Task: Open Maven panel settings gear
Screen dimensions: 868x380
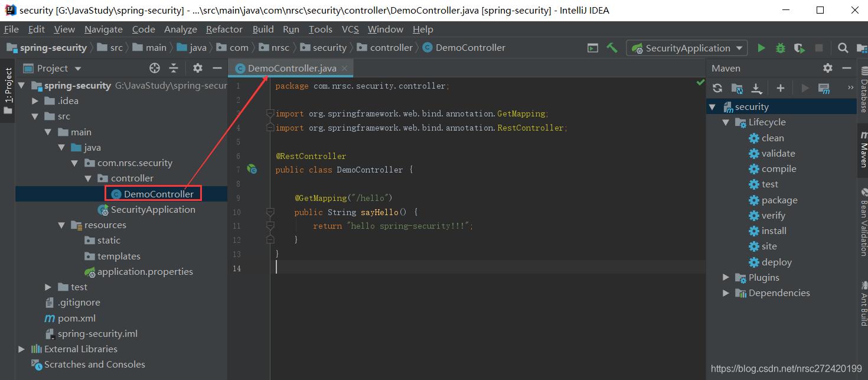Action: pyautogui.click(x=828, y=68)
